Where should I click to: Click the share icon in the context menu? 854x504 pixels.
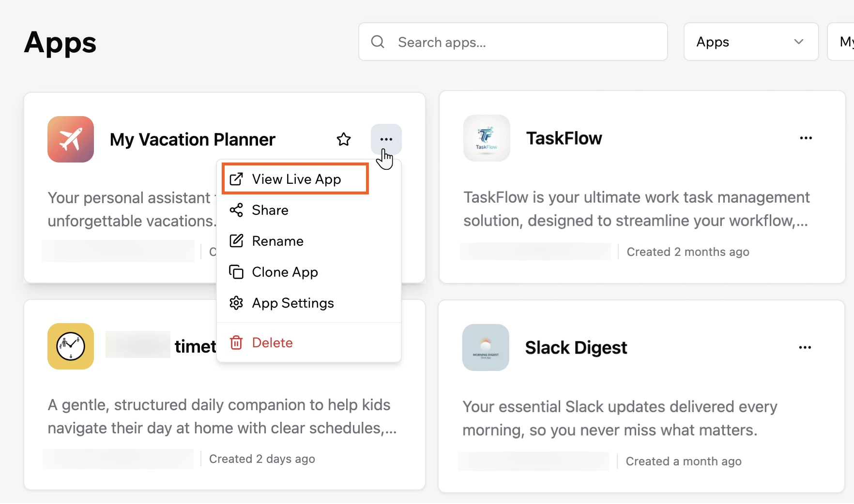click(x=236, y=210)
